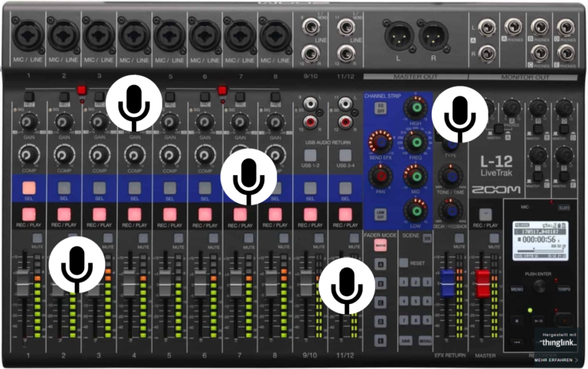Screen dimensions: 588x369
Task: Choose fader mode C
Action: 381,302
